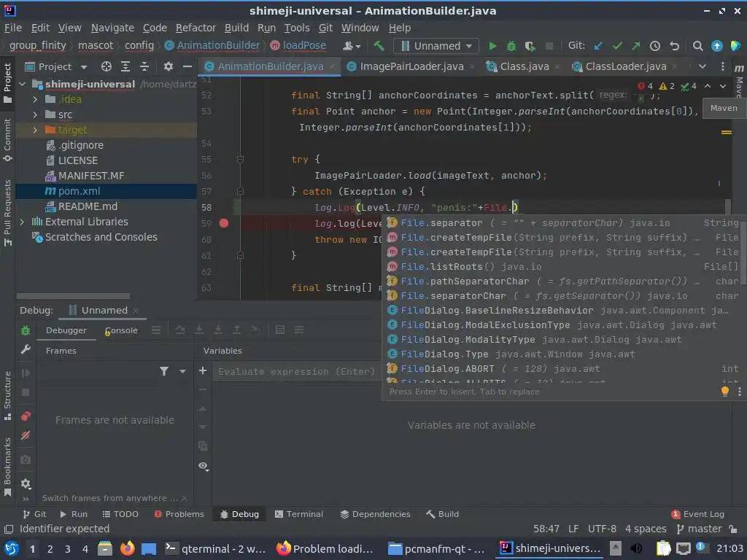Rollback changes with the undo arrow icon
Viewport: 747px width, 560px height.
click(x=674, y=46)
